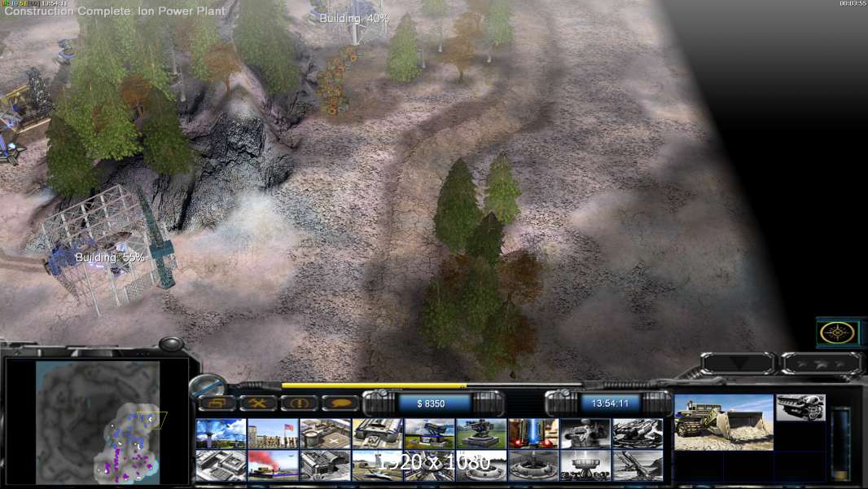Select the airfield icon with control tower
Screen dimensions: 868x489
377,465
